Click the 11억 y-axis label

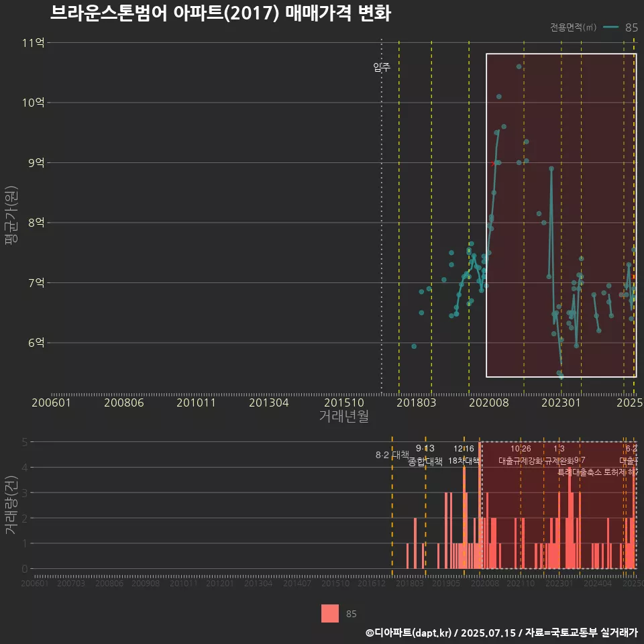pyautogui.click(x=34, y=43)
